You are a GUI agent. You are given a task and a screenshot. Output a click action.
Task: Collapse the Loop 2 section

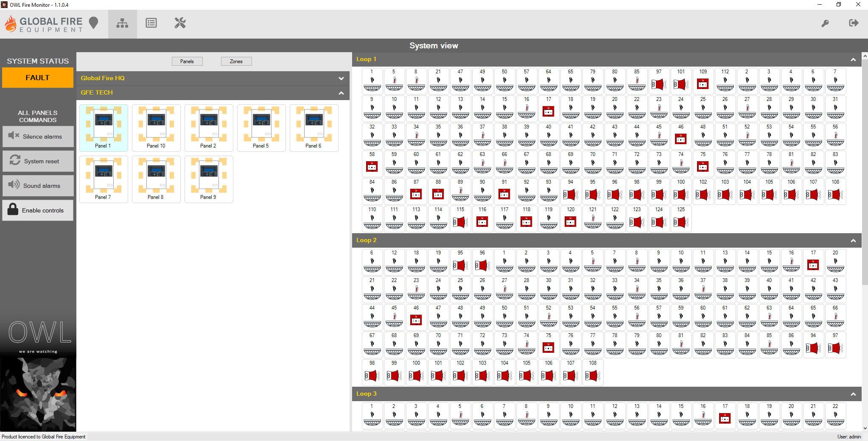click(853, 241)
